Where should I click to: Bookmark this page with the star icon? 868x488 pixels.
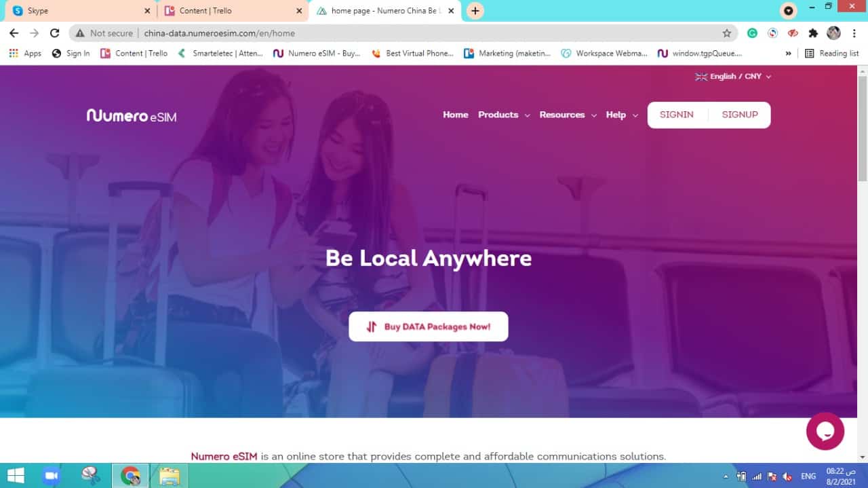tap(726, 33)
